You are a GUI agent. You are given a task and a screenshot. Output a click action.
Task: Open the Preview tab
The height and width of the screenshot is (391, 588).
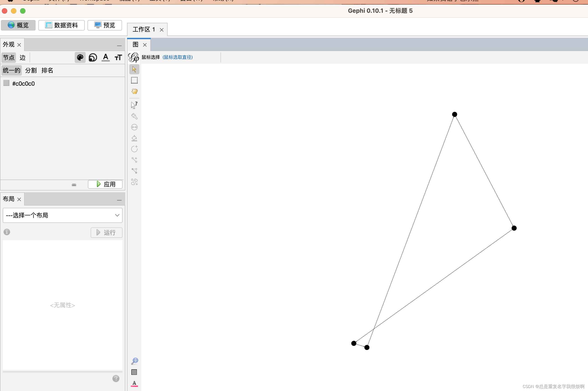[x=105, y=25]
